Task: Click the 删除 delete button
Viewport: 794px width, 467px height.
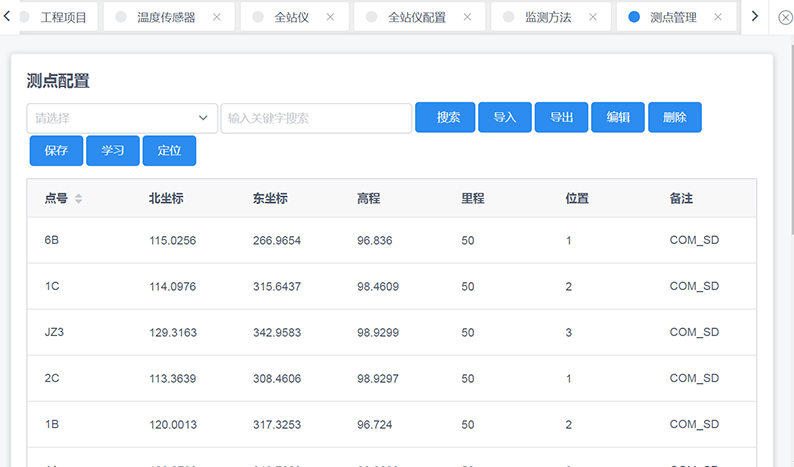Action: [x=675, y=118]
